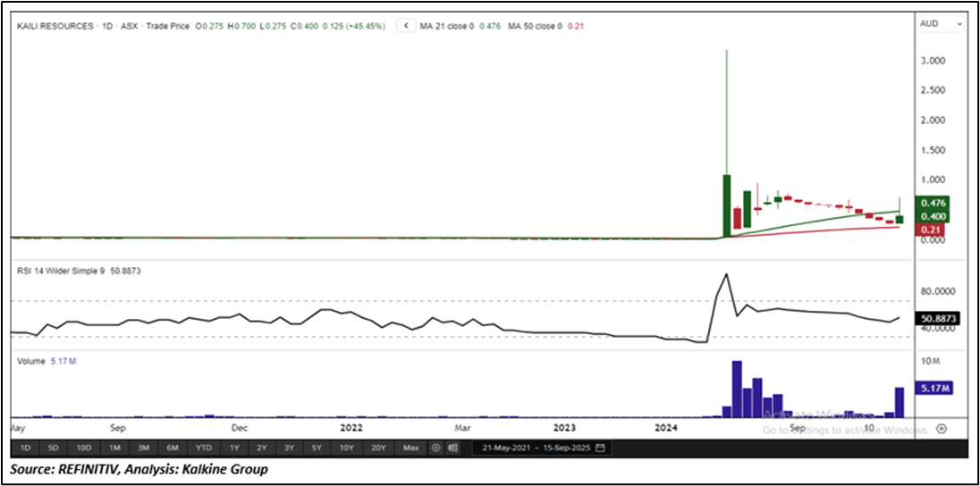
Task: Switch range to 10Y
Action: point(346,448)
